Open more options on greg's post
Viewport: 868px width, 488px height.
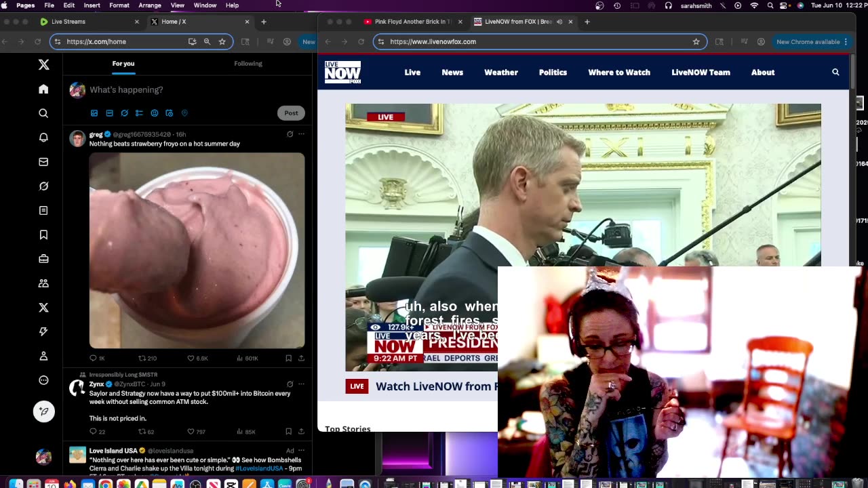301,134
